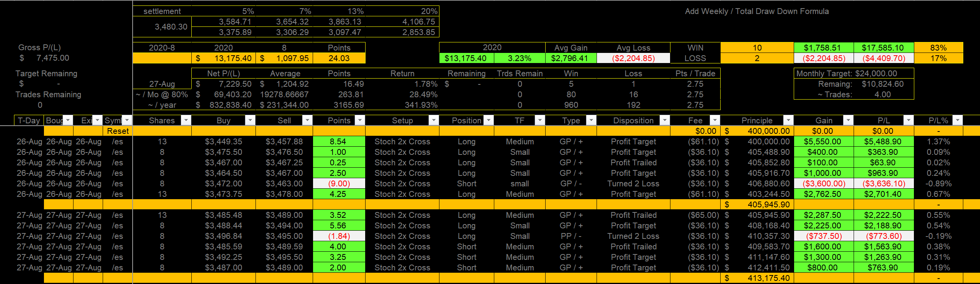Select the principle subtotal 405,945.90 in orange row
Image resolution: width=980 pixels, height=284 pixels.
pos(757,205)
